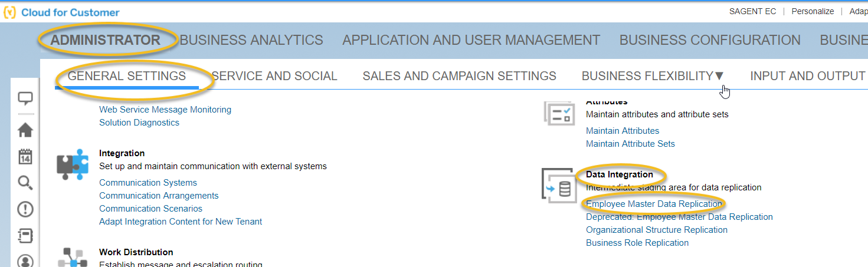868x267 pixels.
Task: Click the Work Distribution network icon
Action: click(73, 258)
